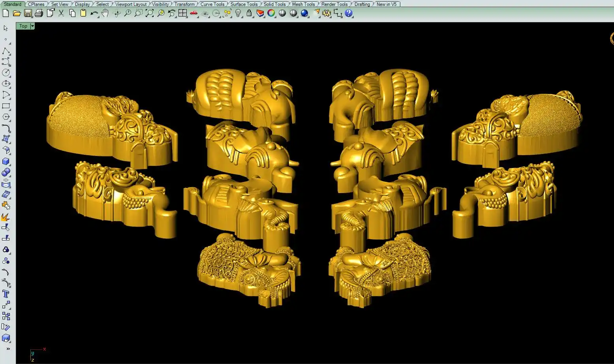Screen dimensions: 614x364
Task: Toggle the light bulb hide objects icon
Action: point(238,13)
